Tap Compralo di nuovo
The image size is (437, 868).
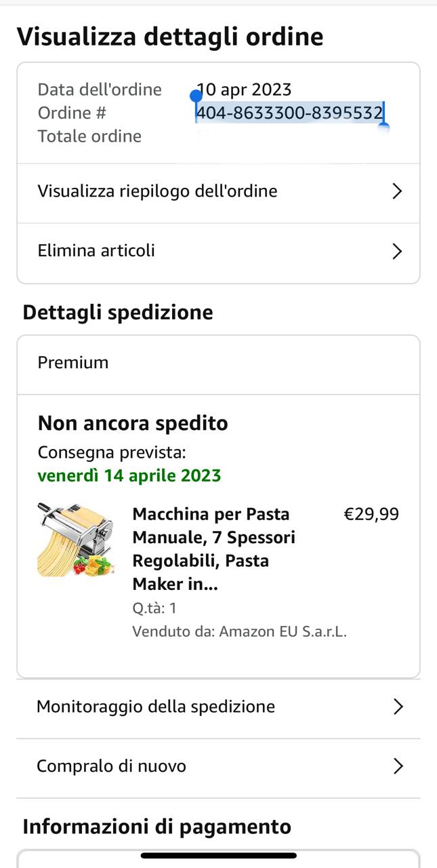pyautogui.click(x=111, y=766)
